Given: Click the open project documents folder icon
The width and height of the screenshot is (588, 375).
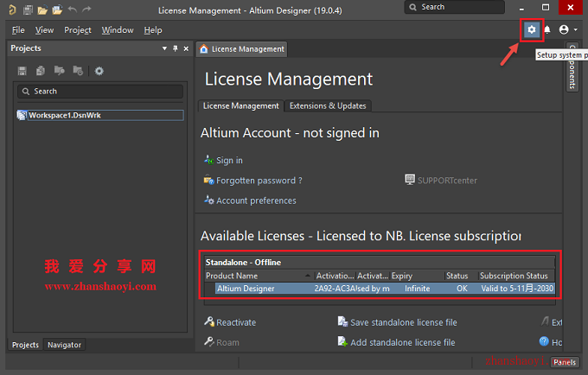Looking at the screenshot, I should tap(60, 71).
